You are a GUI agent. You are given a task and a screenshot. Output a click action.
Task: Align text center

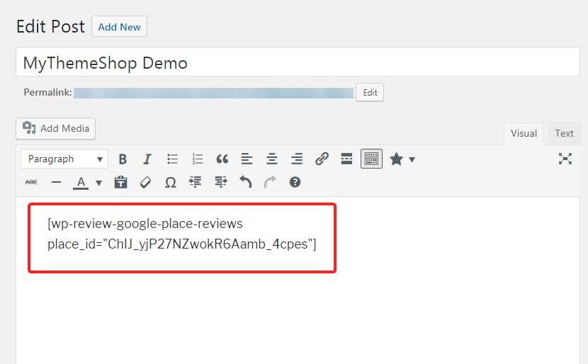[272, 159]
